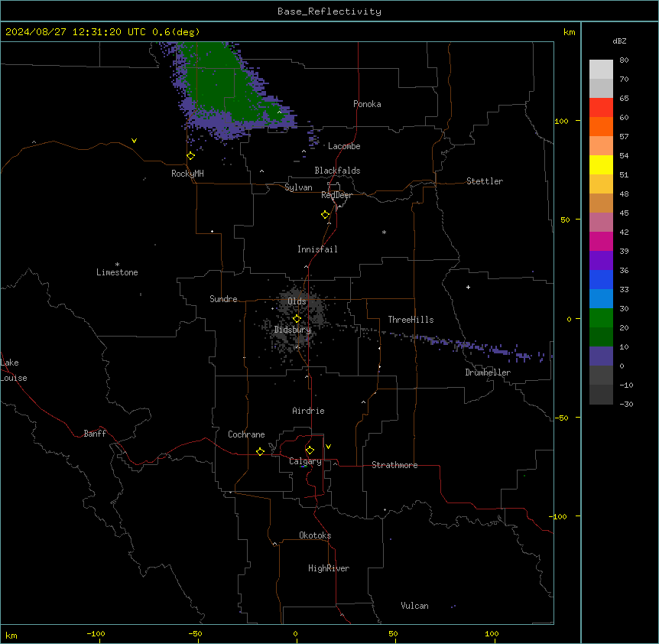This screenshot has height=644, width=659.
Task: Click the Limestone label
Action: (x=117, y=272)
